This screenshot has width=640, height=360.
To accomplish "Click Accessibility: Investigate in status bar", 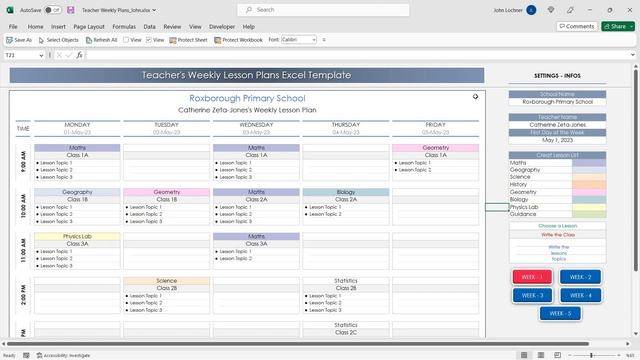I will point(63,356).
